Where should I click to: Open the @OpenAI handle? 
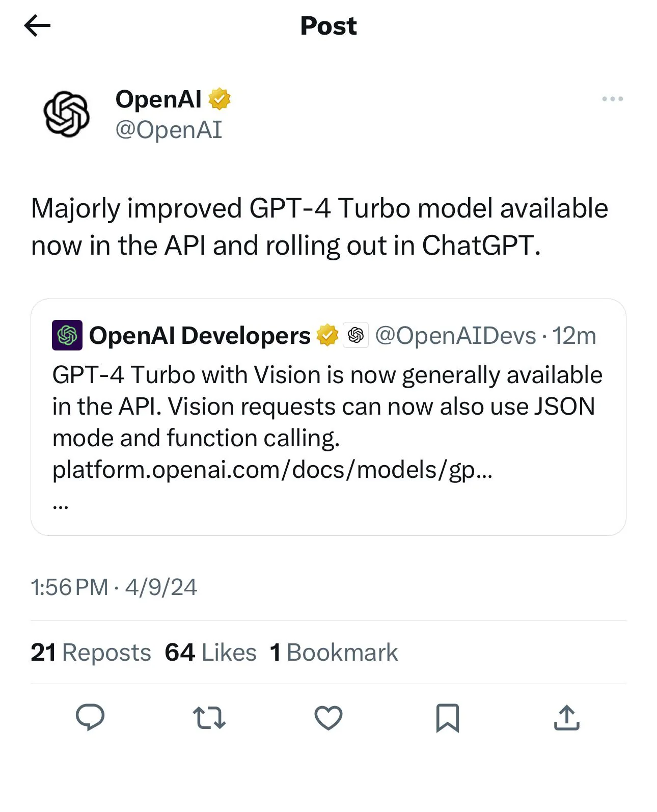tap(169, 130)
